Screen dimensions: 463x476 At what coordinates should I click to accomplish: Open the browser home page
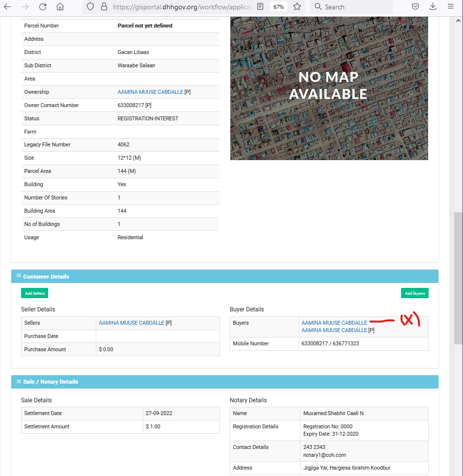point(60,7)
